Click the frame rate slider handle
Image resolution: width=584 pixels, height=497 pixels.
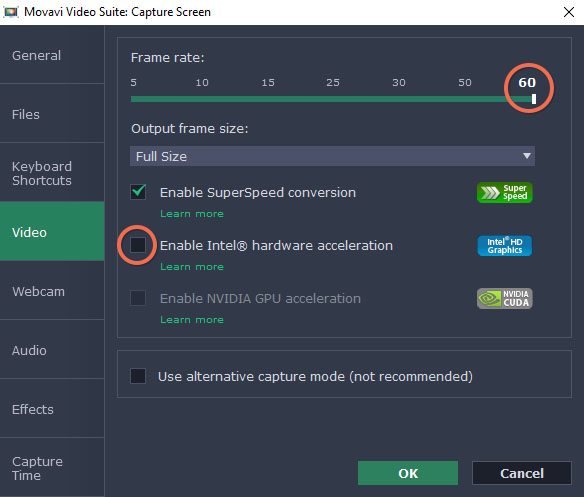pos(534,99)
